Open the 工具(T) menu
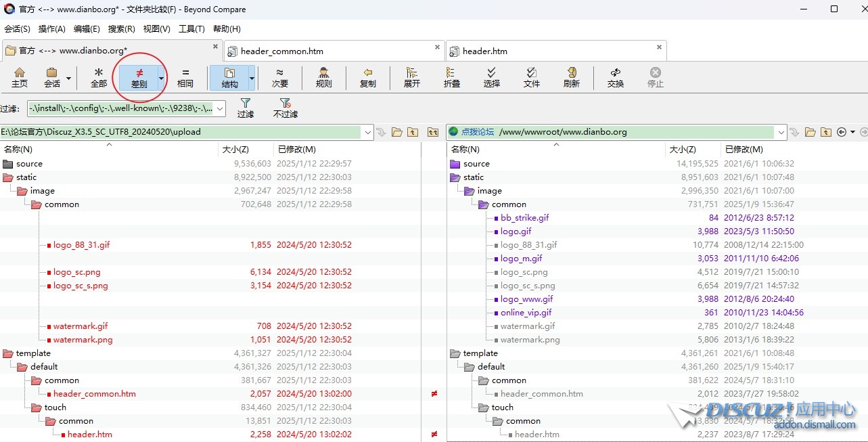868x442 pixels. tap(191, 29)
